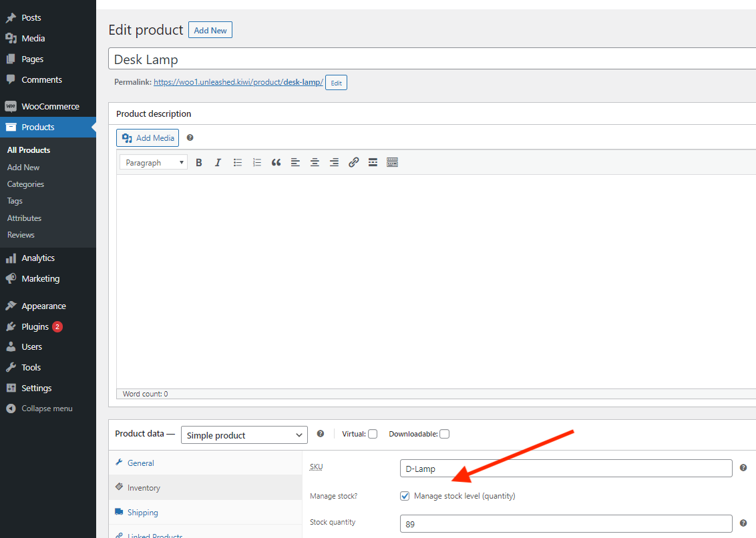Click help icon beside product type dropdown

coord(320,434)
